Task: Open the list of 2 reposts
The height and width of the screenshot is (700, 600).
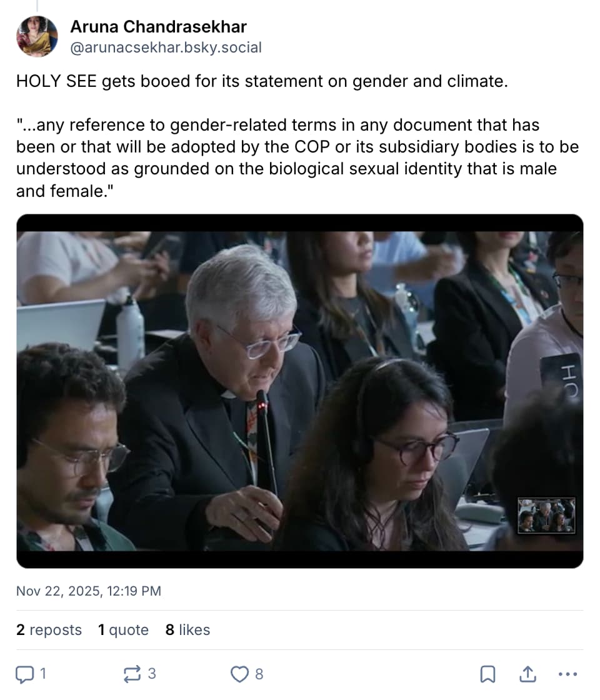Action: [49, 630]
